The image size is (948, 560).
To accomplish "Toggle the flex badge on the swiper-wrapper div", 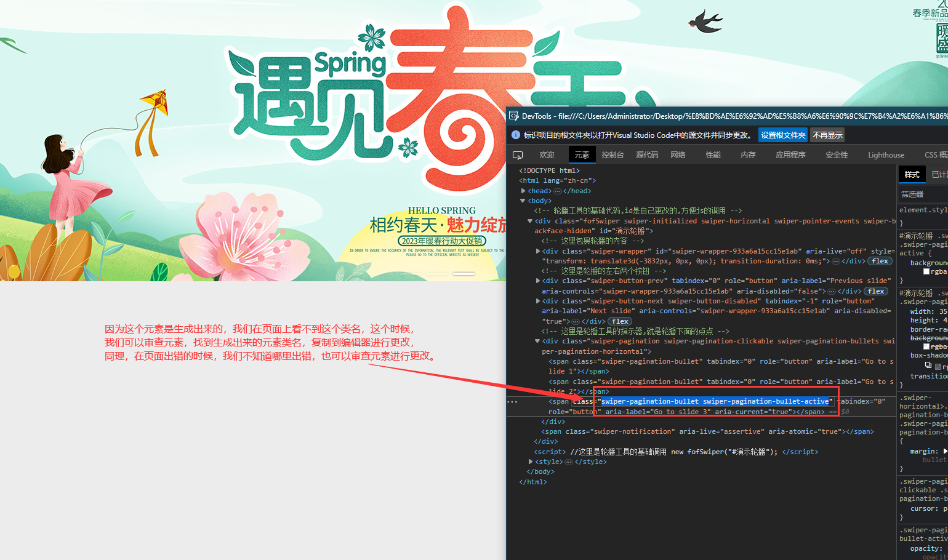I will pyautogui.click(x=880, y=261).
